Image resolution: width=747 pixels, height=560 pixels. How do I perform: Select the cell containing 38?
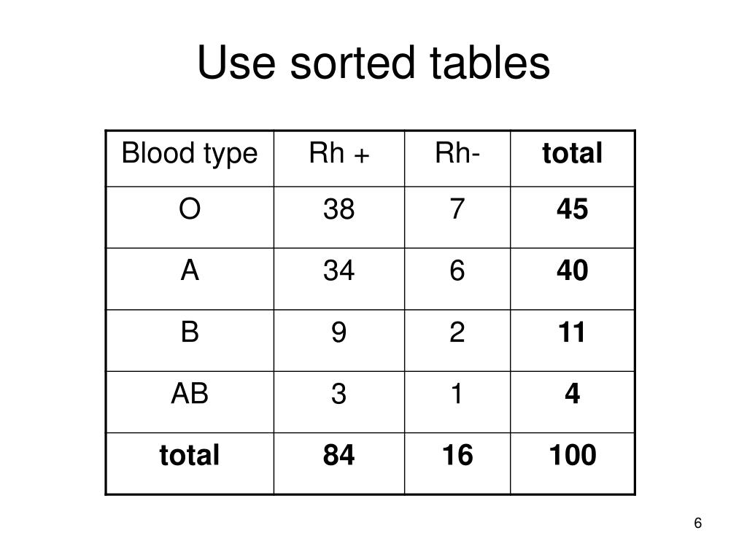339,210
